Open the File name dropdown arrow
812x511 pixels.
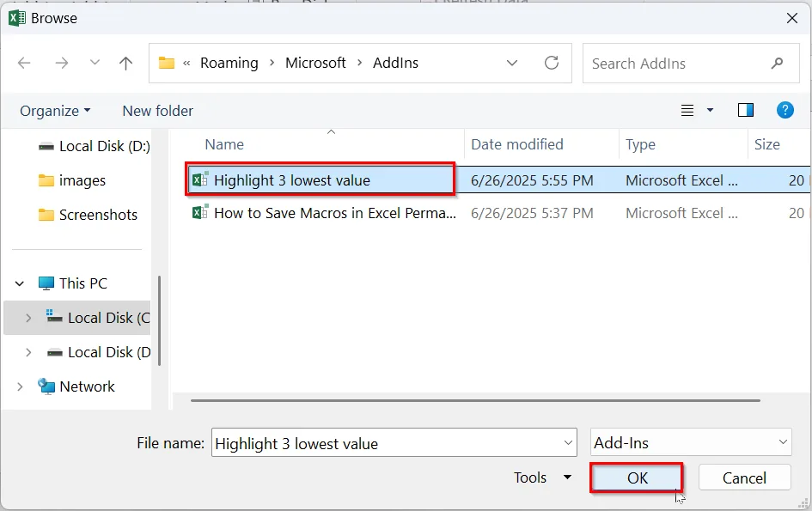(568, 443)
